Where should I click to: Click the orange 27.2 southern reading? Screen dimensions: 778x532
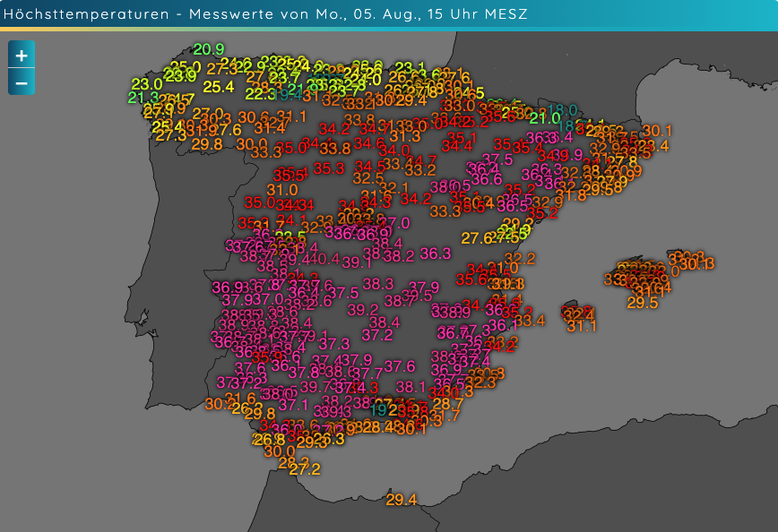pyautogui.click(x=305, y=468)
